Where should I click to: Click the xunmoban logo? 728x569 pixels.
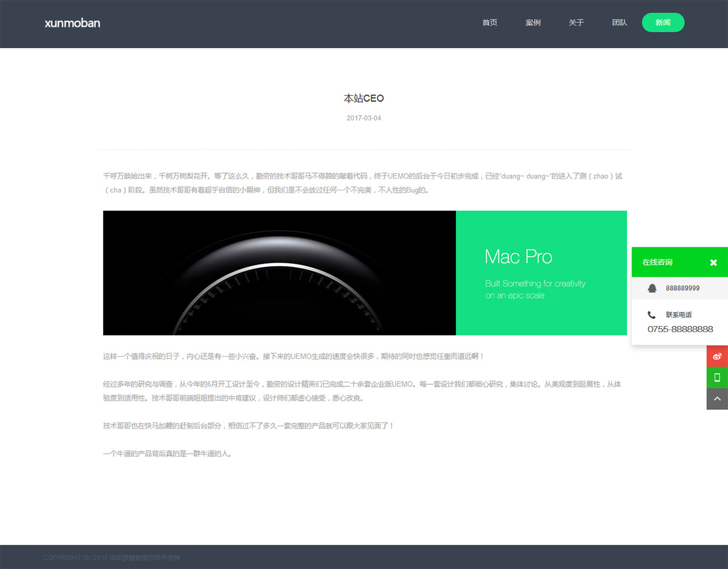[x=72, y=23]
